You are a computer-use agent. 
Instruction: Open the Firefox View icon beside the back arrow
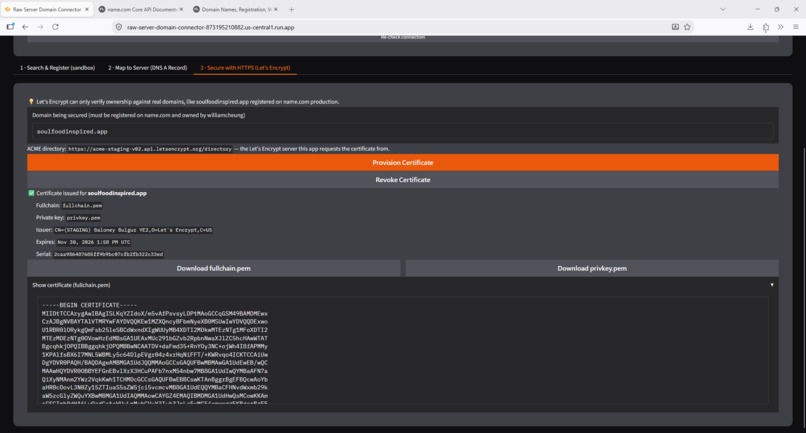[x=10, y=27]
